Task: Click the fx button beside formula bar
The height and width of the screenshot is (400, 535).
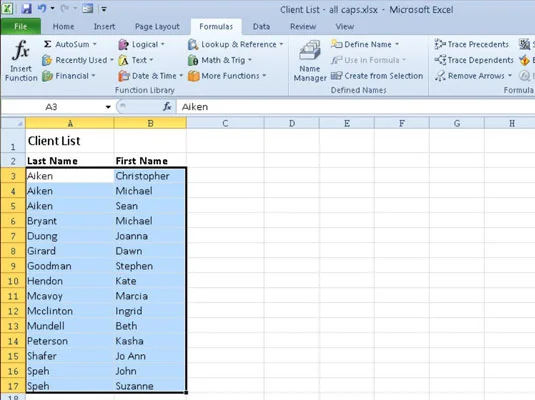Action: 167,107
